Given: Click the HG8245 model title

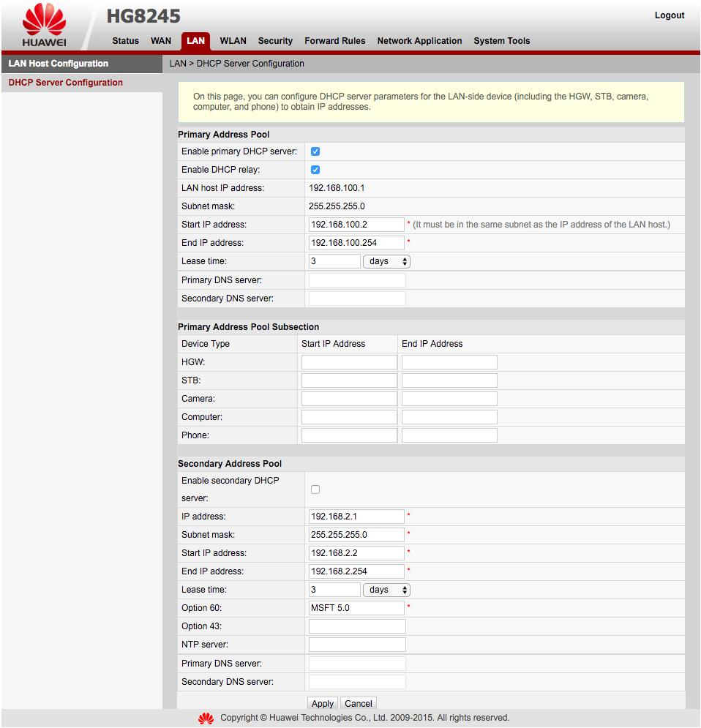Looking at the screenshot, I should [143, 16].
